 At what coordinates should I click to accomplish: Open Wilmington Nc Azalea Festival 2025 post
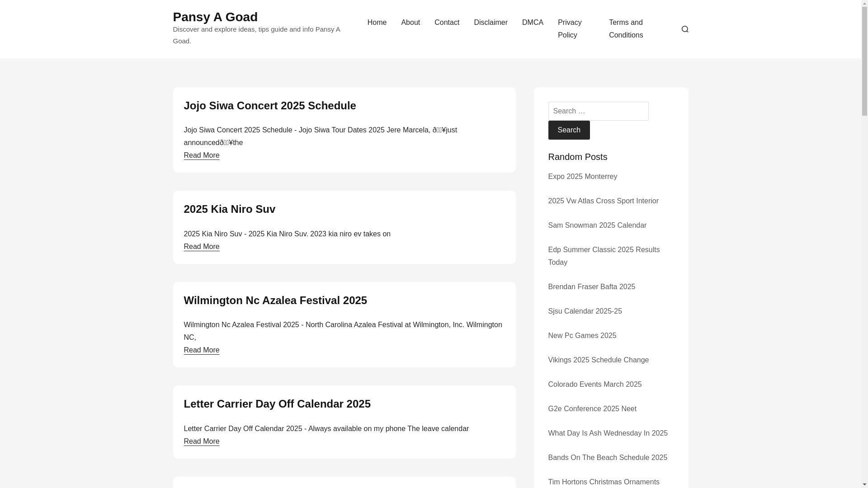coord(275,300)
